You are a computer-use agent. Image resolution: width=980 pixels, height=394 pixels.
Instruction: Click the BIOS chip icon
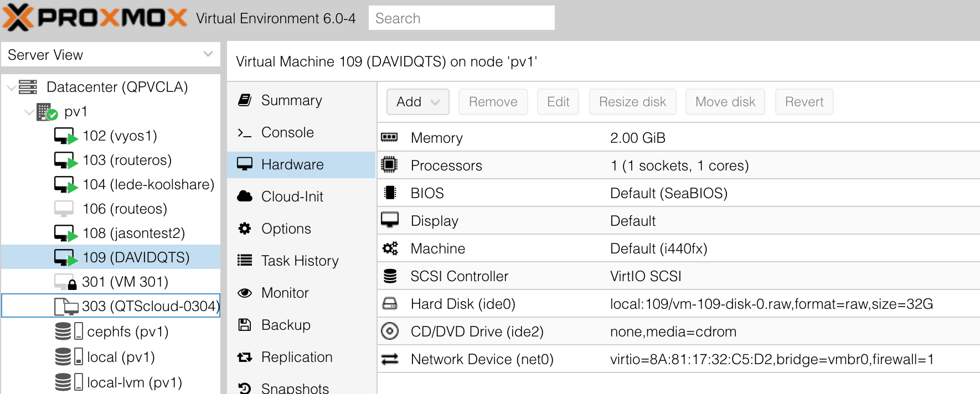390,193
